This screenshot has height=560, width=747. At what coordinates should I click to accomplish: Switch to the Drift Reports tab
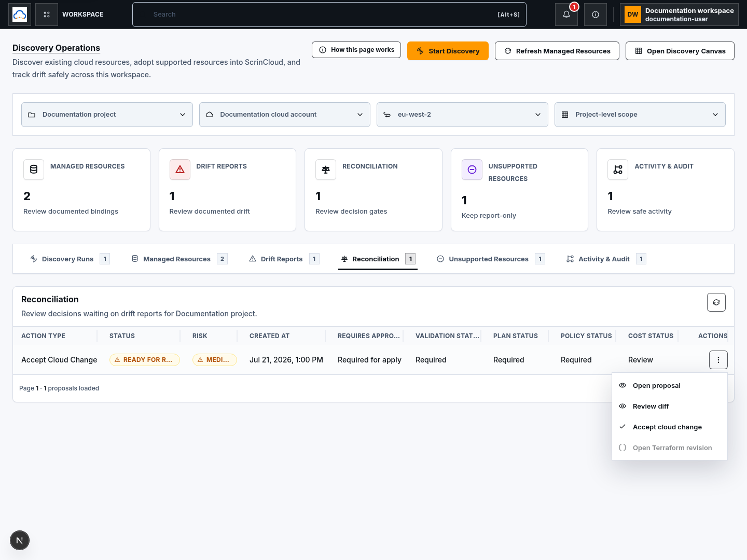pos(284,259)
